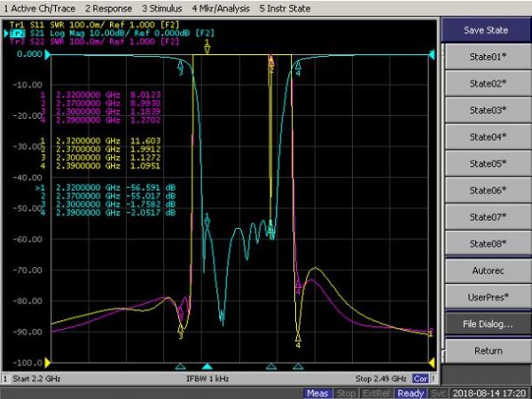Open the Instr State menu
Image resolution: width=532 pixels, height=399 pixels.
point(285,9)
